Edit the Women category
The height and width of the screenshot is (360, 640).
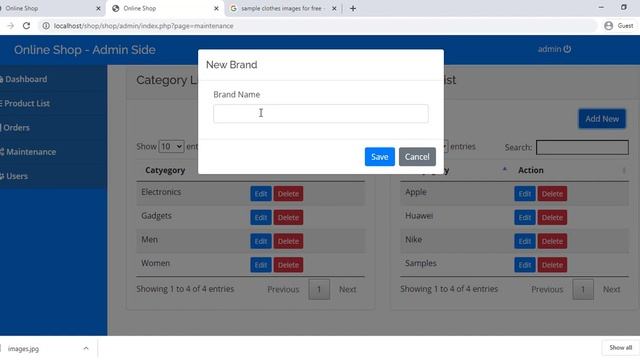point(261,265)
